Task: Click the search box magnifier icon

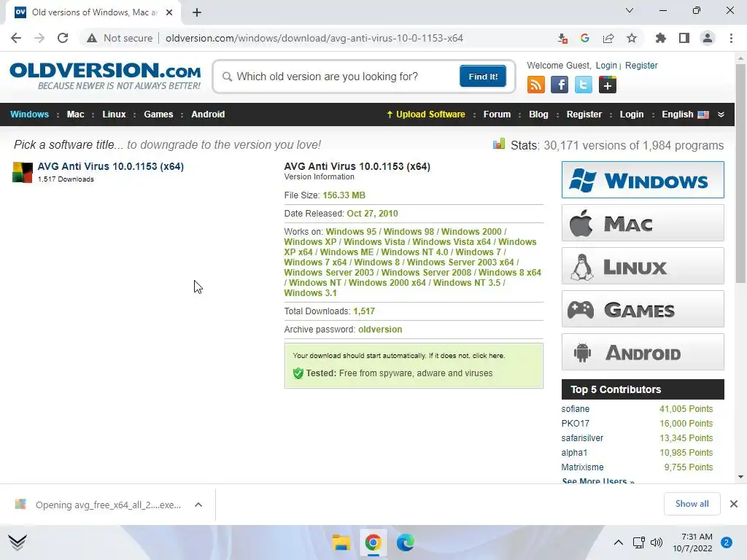Action: point(228,77)
